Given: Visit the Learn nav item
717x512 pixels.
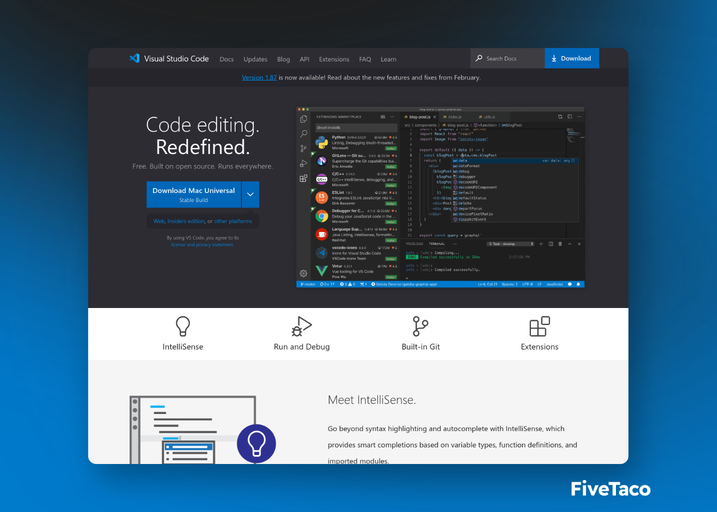Looking at the screenshot, I should [388, 59].
